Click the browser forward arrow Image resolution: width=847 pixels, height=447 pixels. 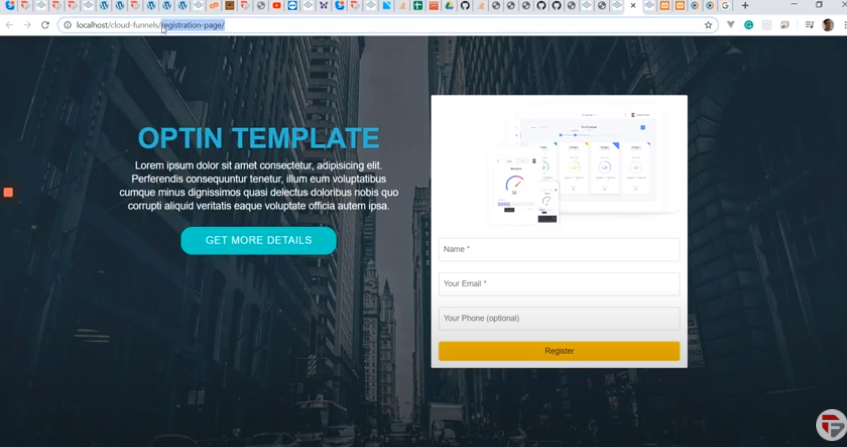[x=27, y=25]
